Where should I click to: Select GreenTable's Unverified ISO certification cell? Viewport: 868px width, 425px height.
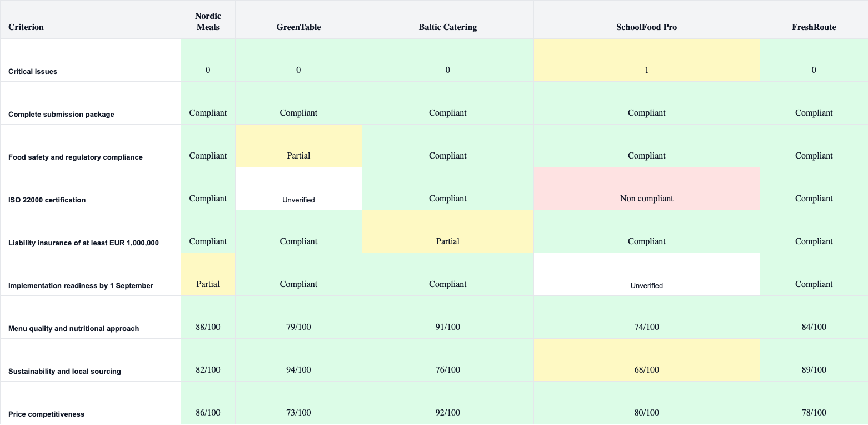tap(299, 189)
